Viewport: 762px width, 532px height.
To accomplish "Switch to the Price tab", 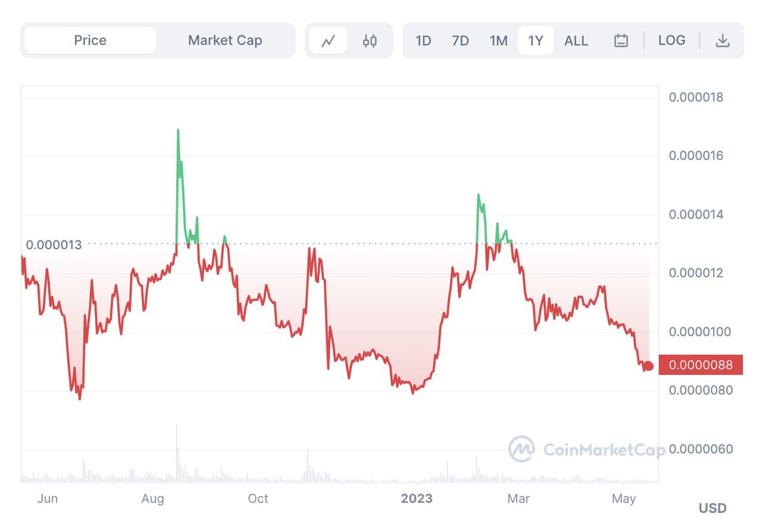I will pos(90,40).
